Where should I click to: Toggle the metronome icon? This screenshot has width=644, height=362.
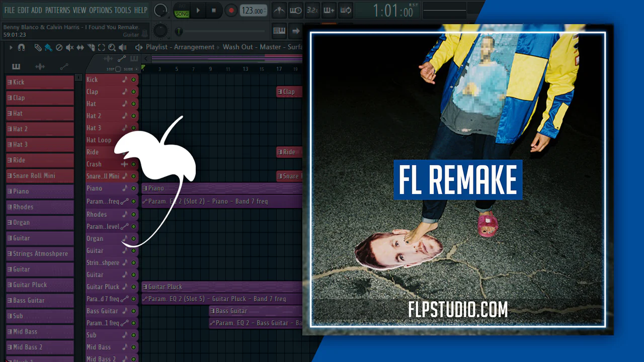(x=279, y=11)
